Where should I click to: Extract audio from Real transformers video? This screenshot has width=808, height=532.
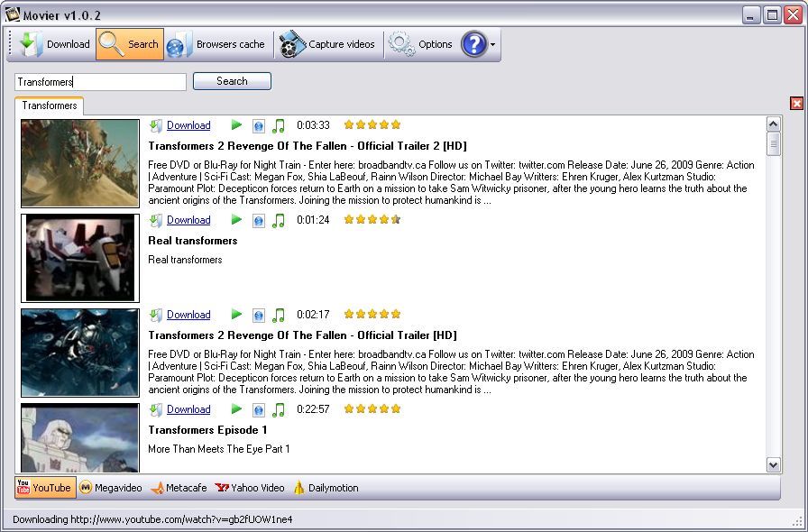tap(279, 220)
